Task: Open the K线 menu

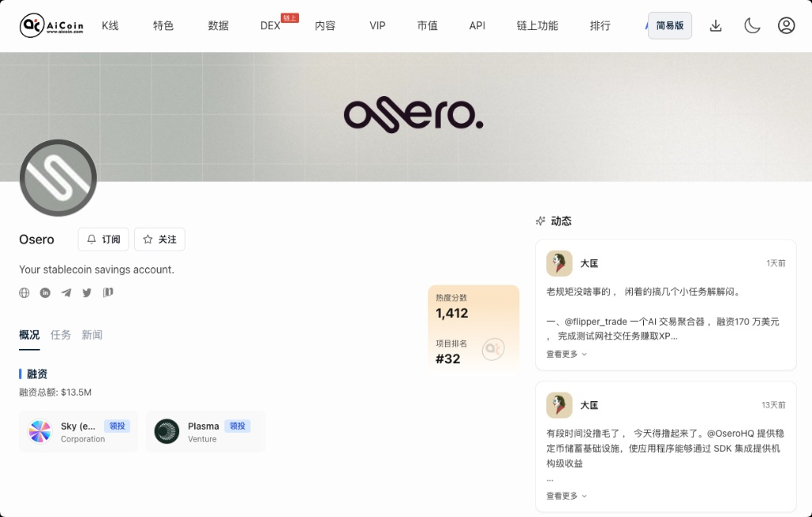Action: [110, 25]
